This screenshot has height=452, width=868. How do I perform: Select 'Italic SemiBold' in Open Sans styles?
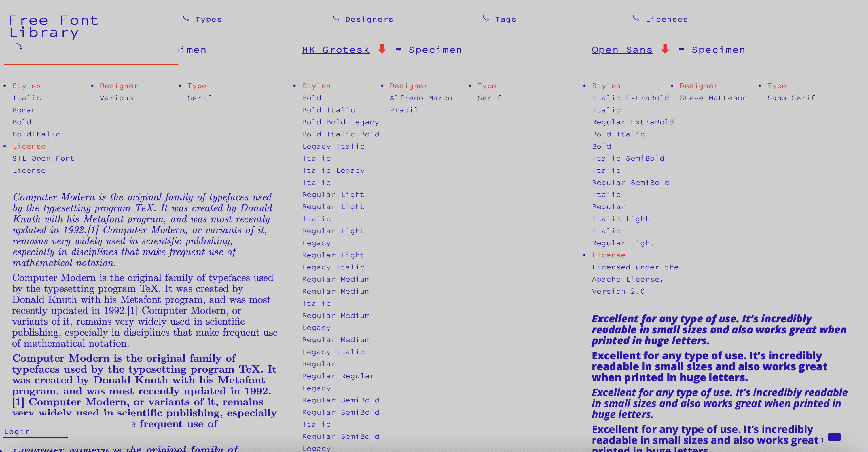tap(628, 158)
